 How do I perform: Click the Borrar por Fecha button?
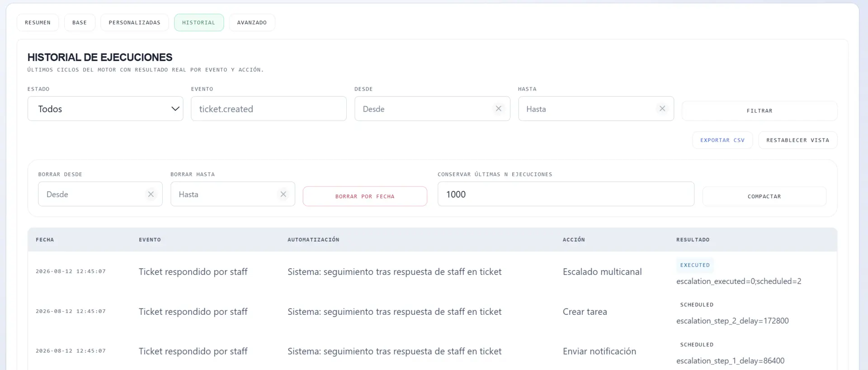(x=365, y=196)
